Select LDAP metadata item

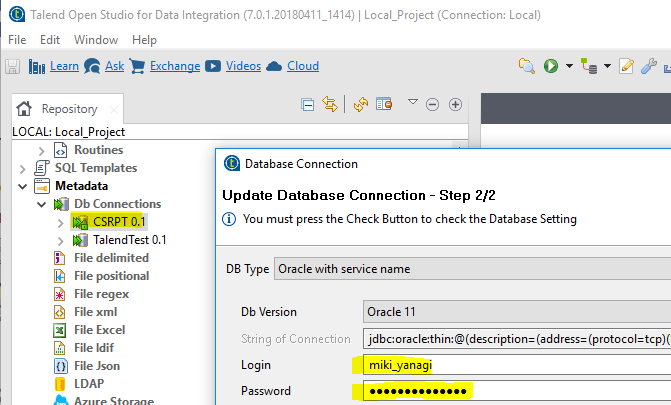click(x=89, y=384)
